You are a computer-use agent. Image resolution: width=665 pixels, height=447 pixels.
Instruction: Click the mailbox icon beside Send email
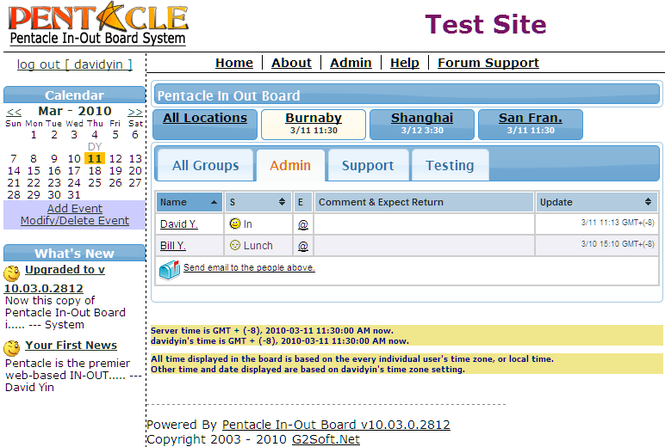tap(169, 269)
